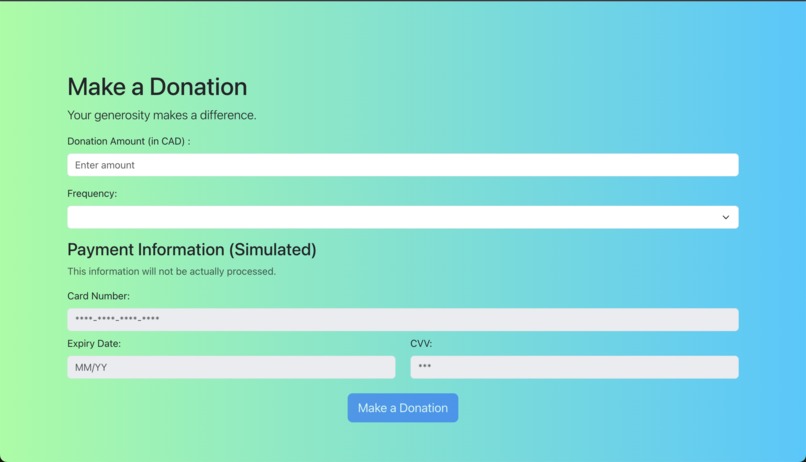Viewport: 806px width, 462px height.
Task: Click 'Your generosity makes a difference.' text
Action: (161, 115)
